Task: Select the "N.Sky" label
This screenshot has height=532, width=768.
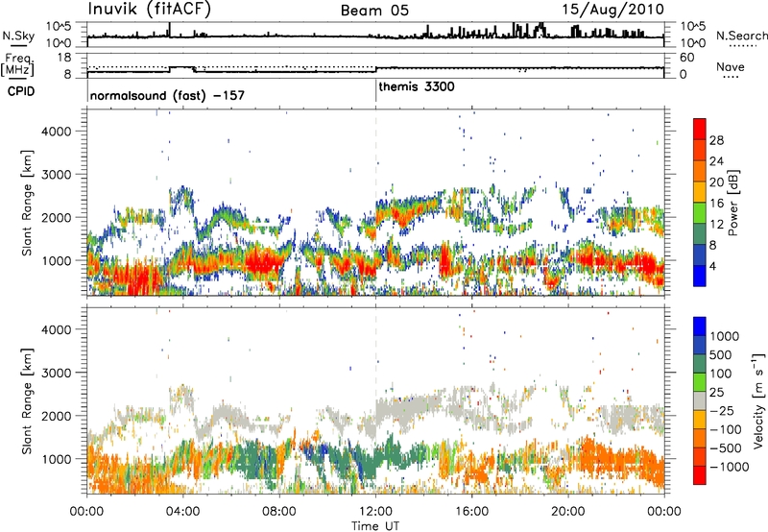Action: point(18,36)
